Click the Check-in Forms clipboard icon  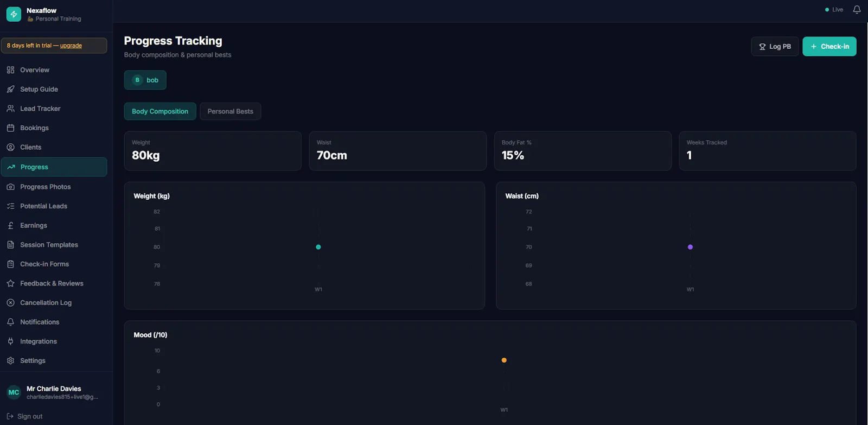click(x=10, y=264)
